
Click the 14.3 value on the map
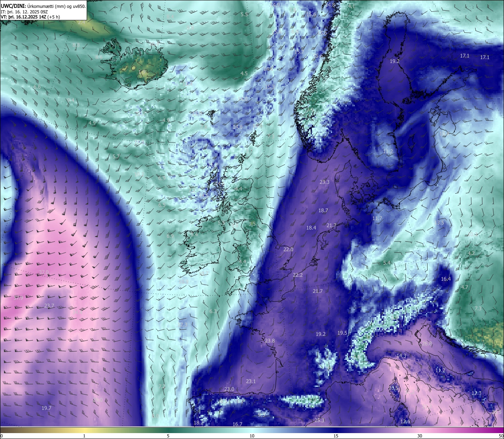[x=401, y=356]
